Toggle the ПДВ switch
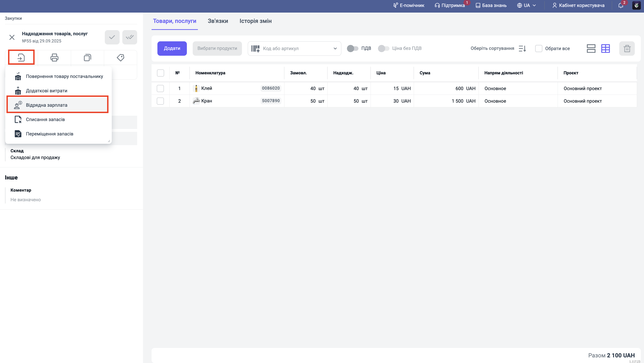644x363 pixels. pyautogui.click(x=353, y=49)
